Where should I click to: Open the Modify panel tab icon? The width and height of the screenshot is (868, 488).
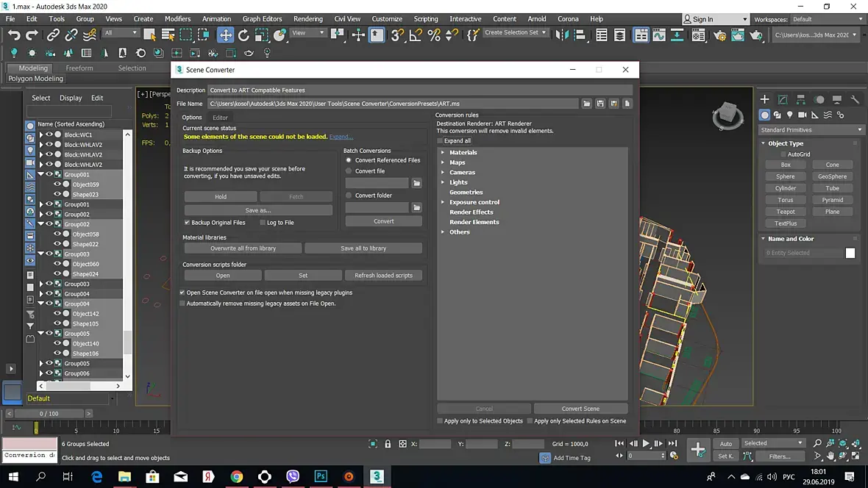(783, 99)
